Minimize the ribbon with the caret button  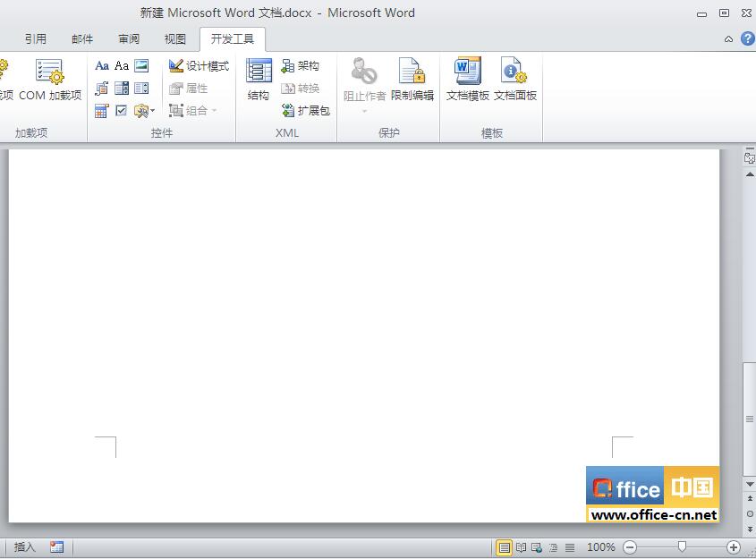coord(728,39)
